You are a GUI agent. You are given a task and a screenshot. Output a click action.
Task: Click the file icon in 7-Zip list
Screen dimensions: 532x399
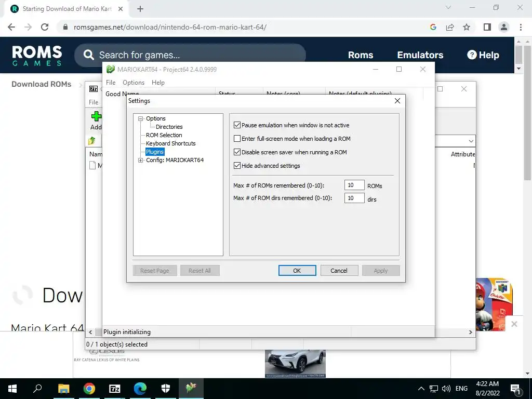(92, 165)
